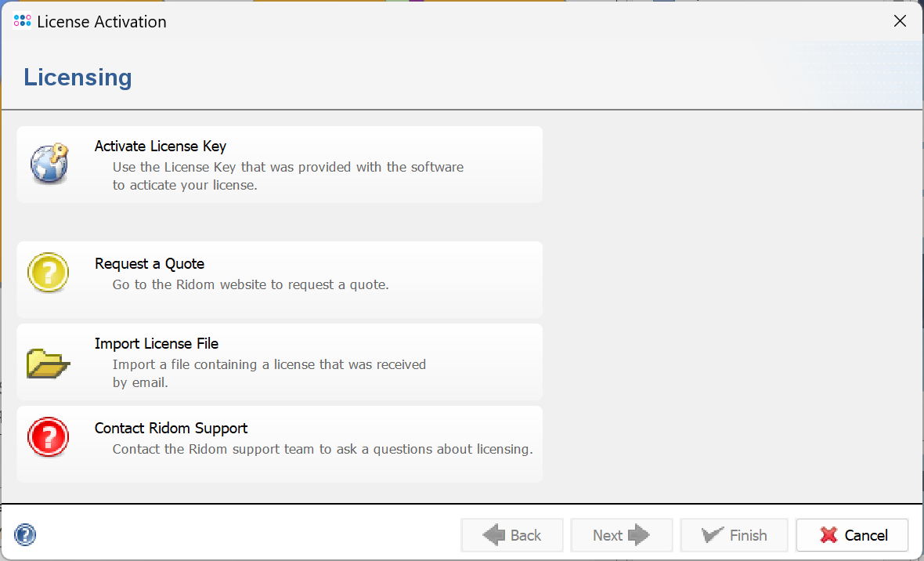
Task: Choose the Activate License Key option
Action: [x=280, y=165]
